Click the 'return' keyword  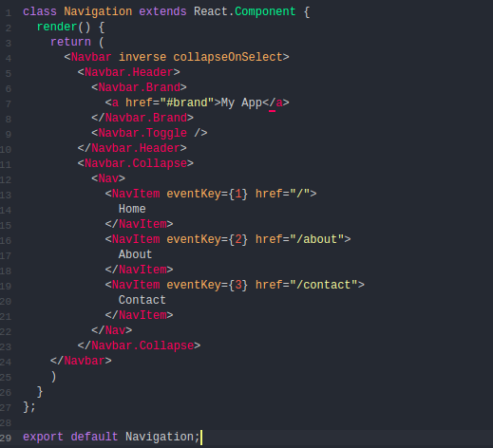pos(70,42)
